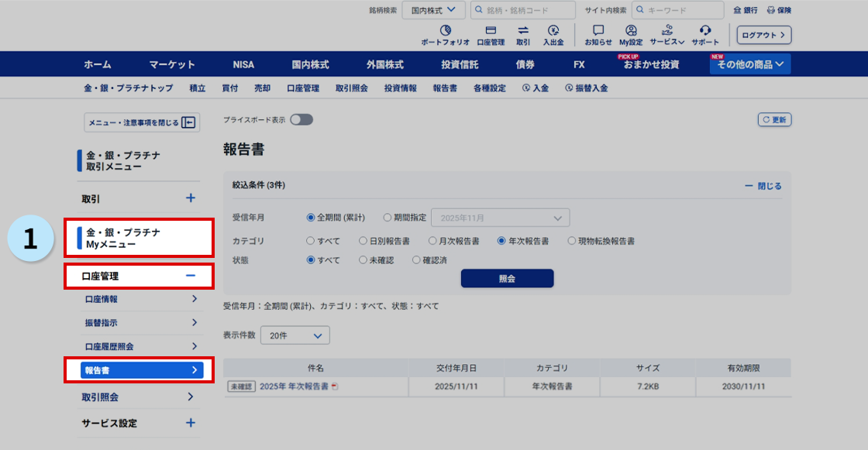The height and width of the screenshot is (450, 868).
Task: Open the 2025年 年次報告書 link
Action: (294, 386)
